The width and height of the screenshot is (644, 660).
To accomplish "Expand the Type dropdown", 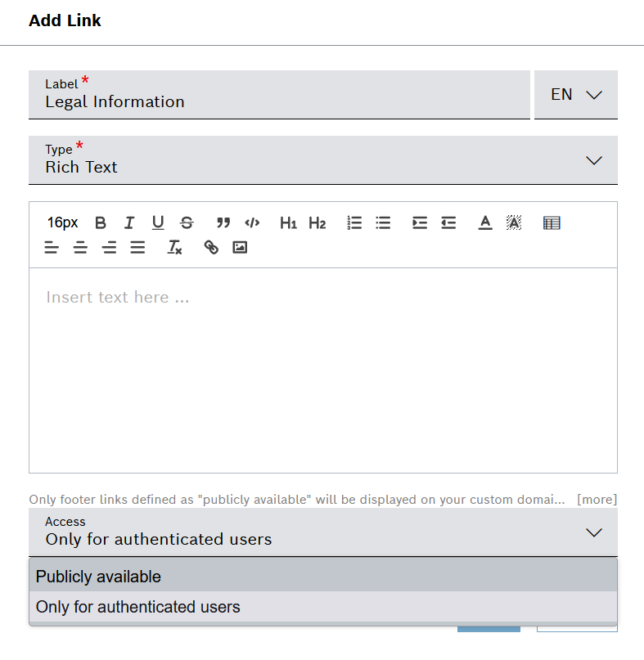I will click(x=594, y=160).
